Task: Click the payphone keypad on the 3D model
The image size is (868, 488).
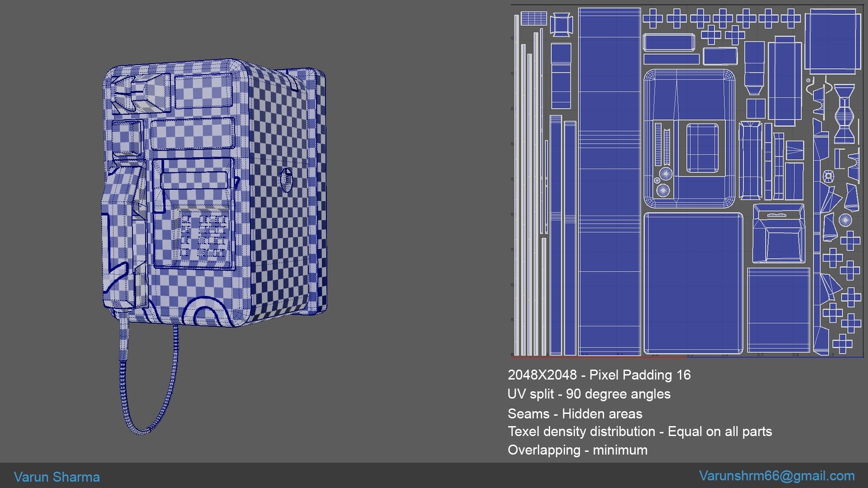Action: pos(203,236)
